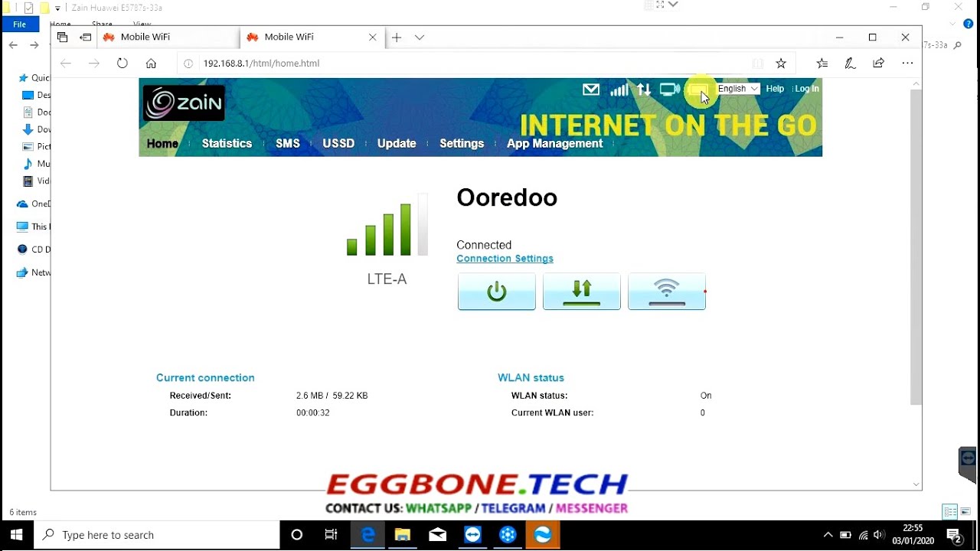980x551 pixels.
Task: Open Connection Settings link
Action: (505, 259)
